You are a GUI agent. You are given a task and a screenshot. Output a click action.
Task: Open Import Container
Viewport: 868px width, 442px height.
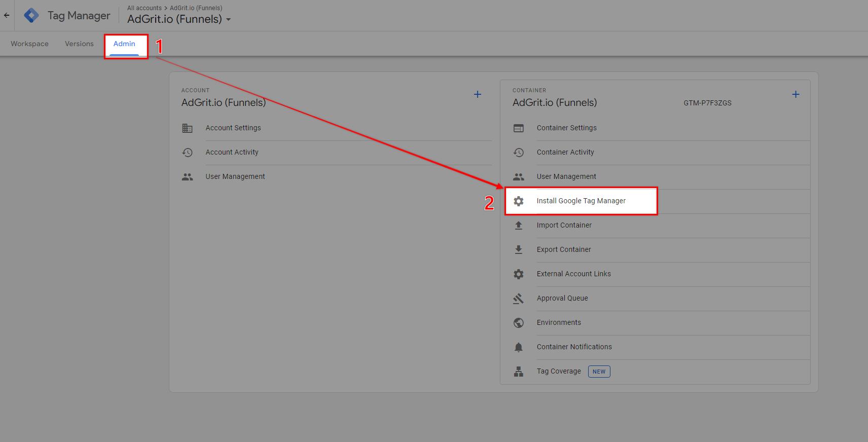pos(564,225)
